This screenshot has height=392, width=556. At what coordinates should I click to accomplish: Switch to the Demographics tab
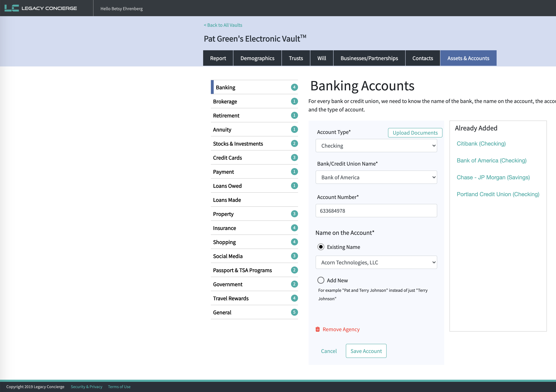pyautogui.click(x=257, y=58)
